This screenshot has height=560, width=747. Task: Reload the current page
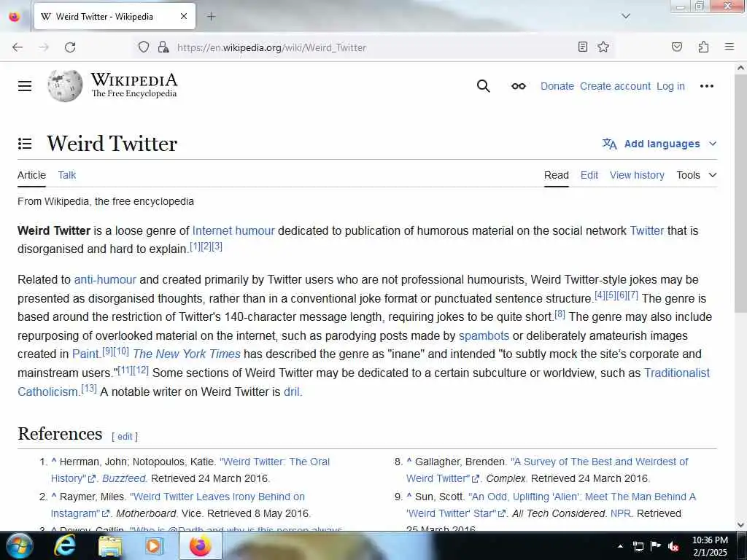click(70, 47)
